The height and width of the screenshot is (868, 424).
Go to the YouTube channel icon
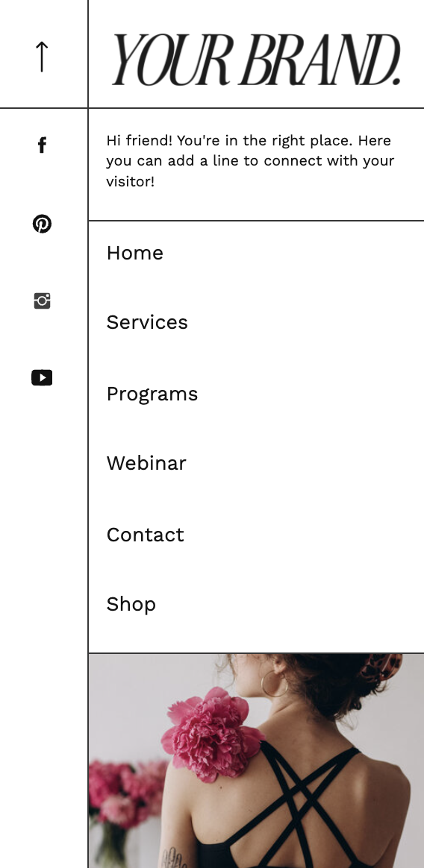(x=42, y=377)
